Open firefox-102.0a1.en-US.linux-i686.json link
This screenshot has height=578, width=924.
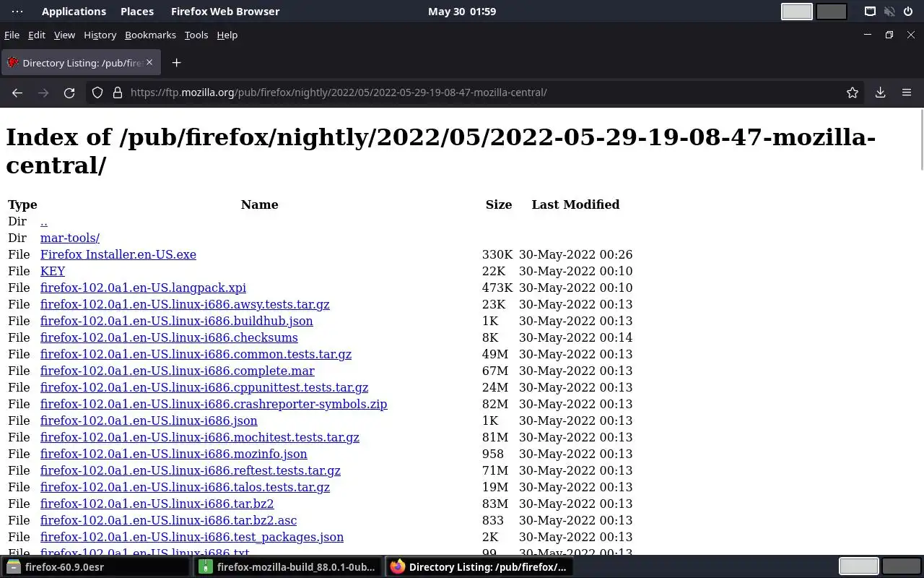point(149,420)
